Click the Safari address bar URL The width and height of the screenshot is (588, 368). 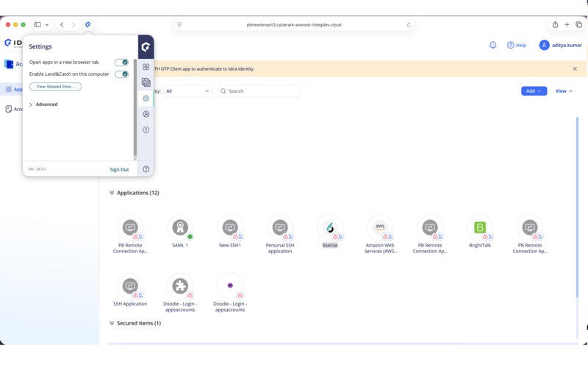pyautogui.click(x=294, y=25)
